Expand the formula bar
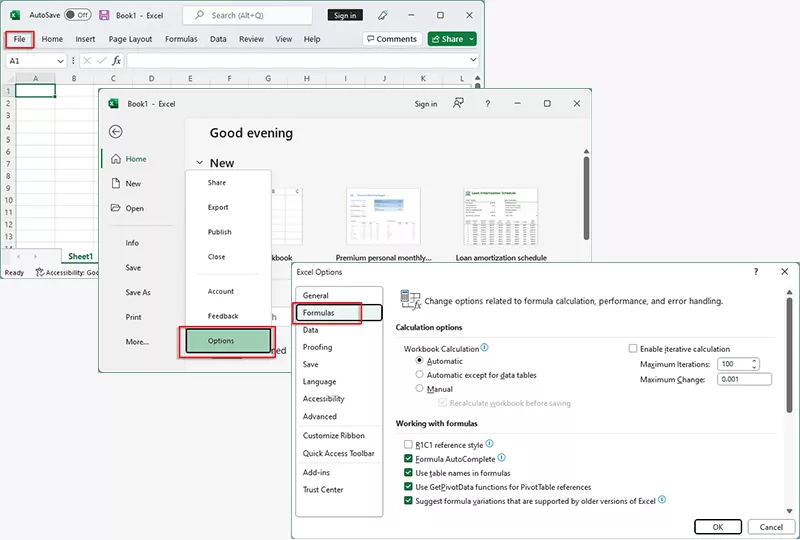The height and width of the screenshot is (540, 800). pos(474,61)
